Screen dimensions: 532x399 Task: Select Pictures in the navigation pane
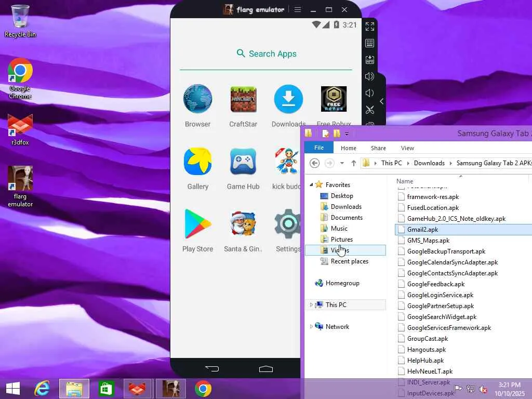click(x=342, y=239)
